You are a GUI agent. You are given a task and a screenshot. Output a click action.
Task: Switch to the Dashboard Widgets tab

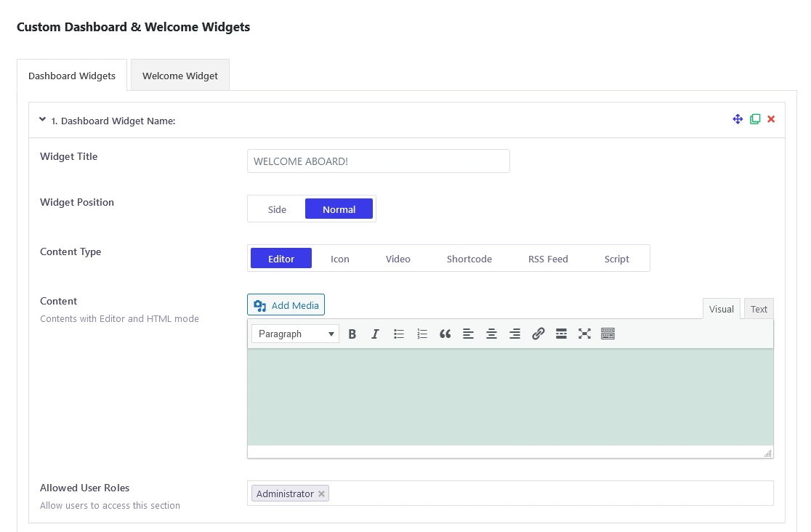click(72, 76)
